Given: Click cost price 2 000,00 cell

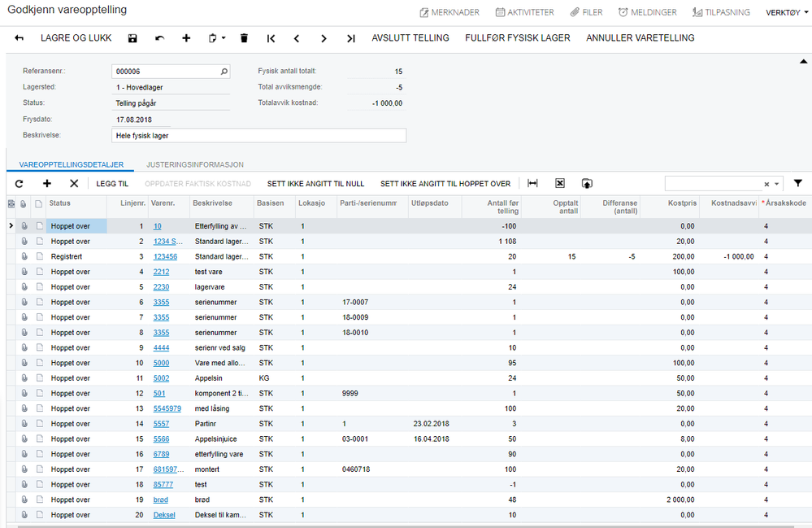Looking at the screenshot, I should (670, 500).
